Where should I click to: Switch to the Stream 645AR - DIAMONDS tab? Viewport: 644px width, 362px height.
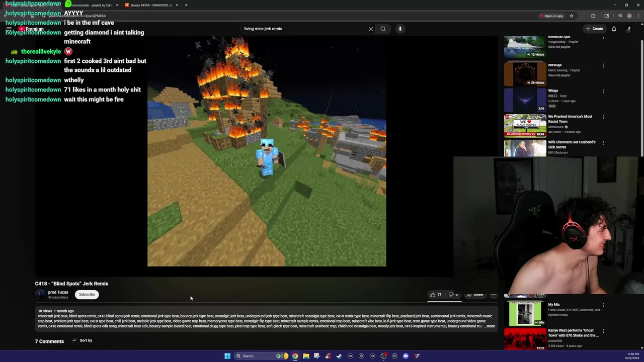point(151,5)
